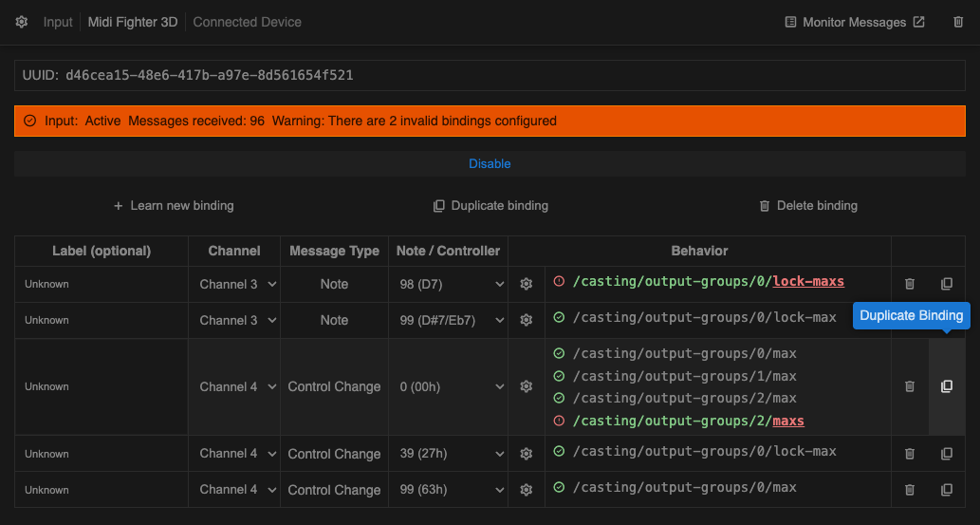
Task: Click the Input label in header
Action: coord(58,22)
